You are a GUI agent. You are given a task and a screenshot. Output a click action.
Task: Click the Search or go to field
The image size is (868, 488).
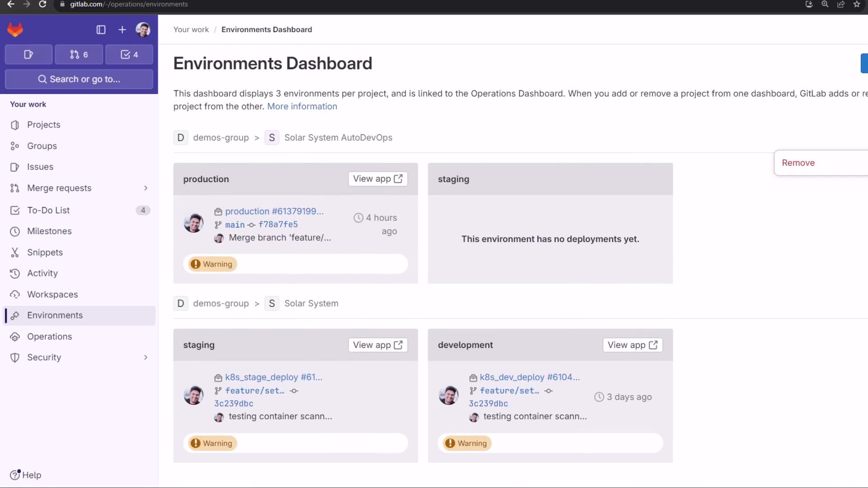(79, 79)
